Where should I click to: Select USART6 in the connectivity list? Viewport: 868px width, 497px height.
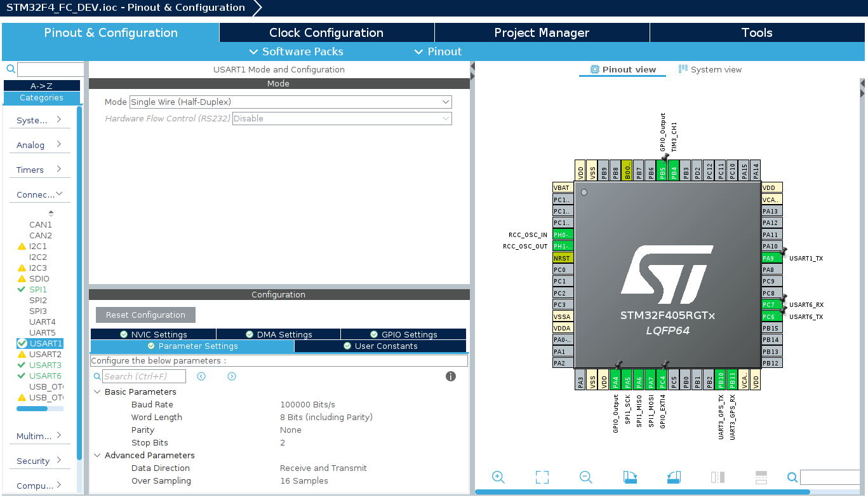45,376
